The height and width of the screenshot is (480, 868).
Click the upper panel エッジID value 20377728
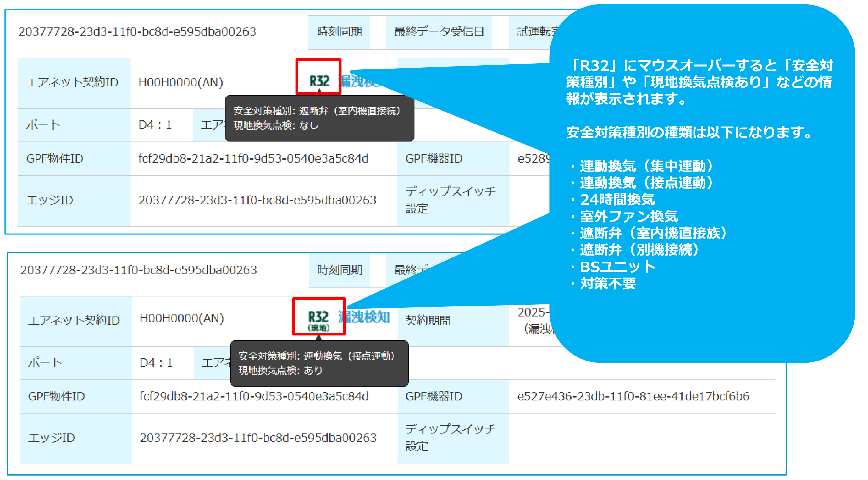tap(257, 201)
